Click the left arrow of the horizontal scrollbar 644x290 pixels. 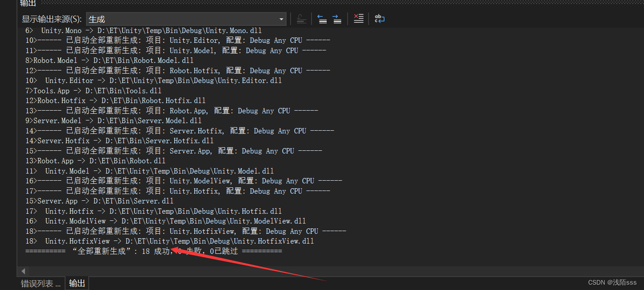23,271
